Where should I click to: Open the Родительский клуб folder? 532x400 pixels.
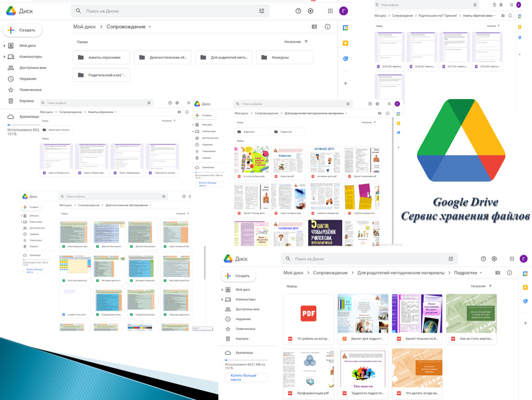(x=101, y=75)
